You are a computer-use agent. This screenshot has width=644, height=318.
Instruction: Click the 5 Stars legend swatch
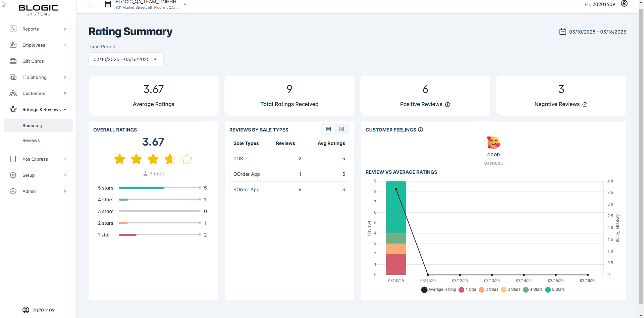[x=548, y=289]
